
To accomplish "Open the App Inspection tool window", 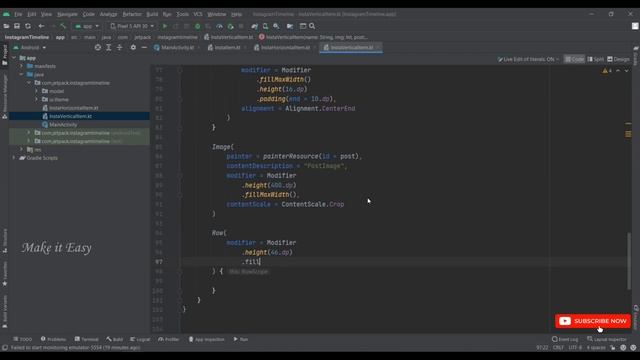I will pyautogui.click(x=207, y=339).
